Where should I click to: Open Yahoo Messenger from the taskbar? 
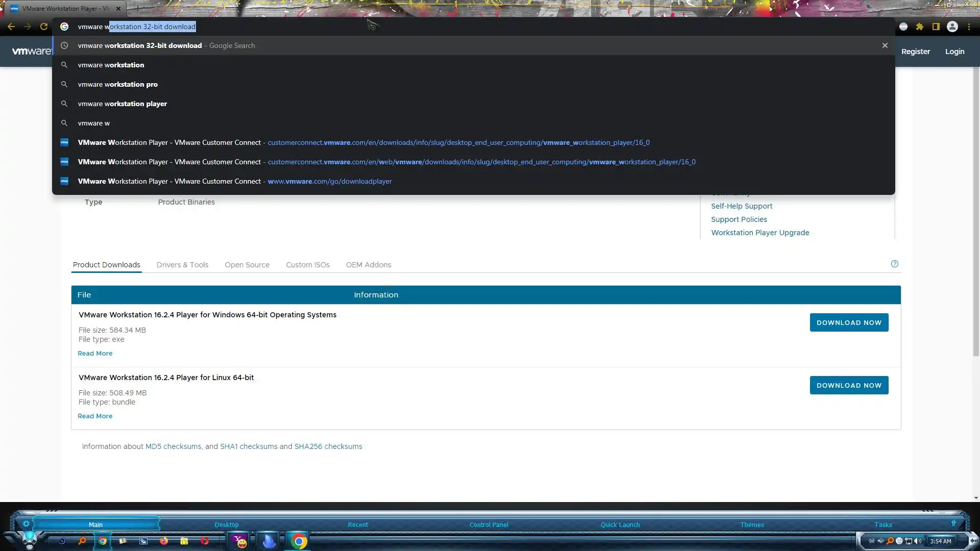tap(239, 541)
